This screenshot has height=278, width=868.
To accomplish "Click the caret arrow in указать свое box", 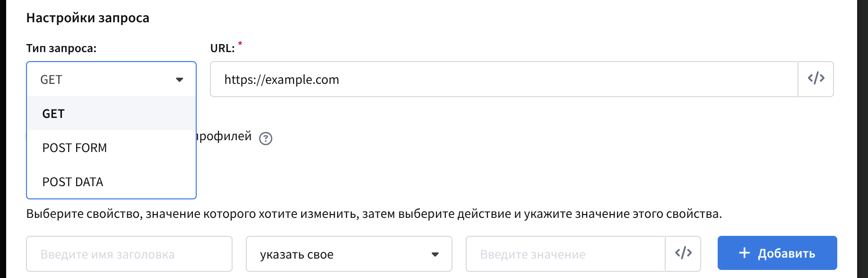I will pos(435,254).
